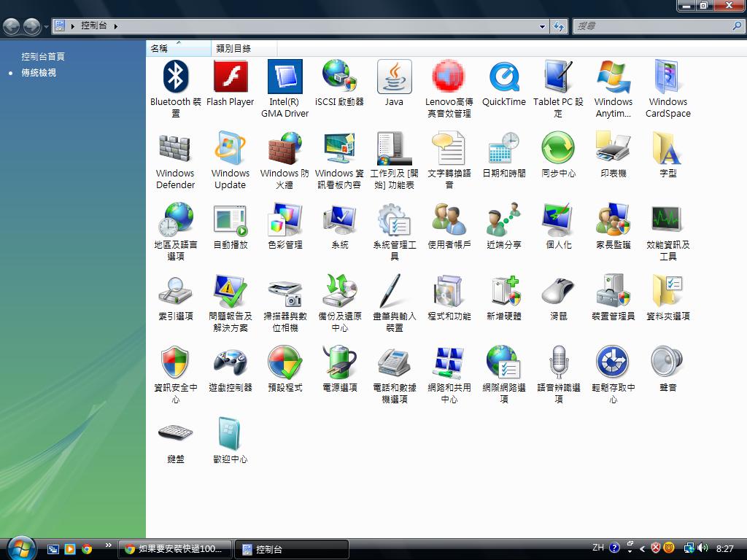The height and width of the screenshot is (560, 747).
Task: Open 同步中心
Action: click(558, 155)
